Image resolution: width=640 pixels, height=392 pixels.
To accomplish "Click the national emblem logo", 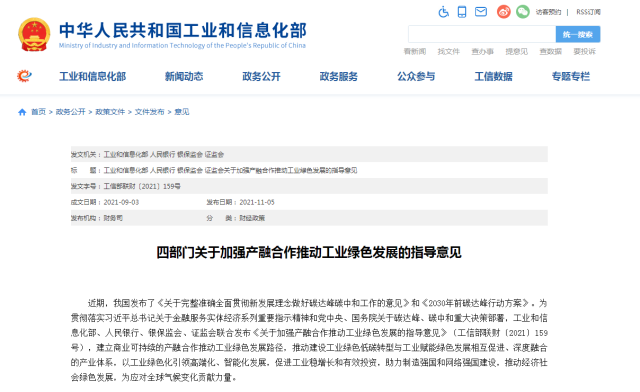I will (x=34, y=34).
